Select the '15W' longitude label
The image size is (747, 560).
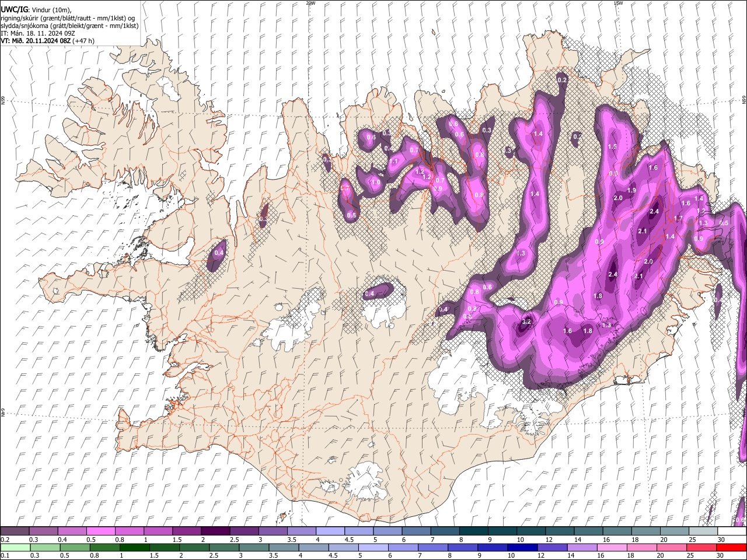click(x=617, y=3)
